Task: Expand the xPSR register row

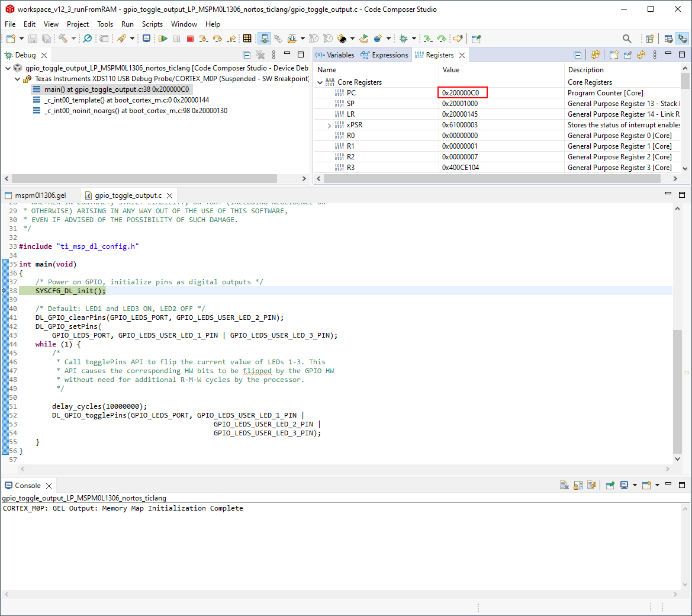Action: point(330,125)
